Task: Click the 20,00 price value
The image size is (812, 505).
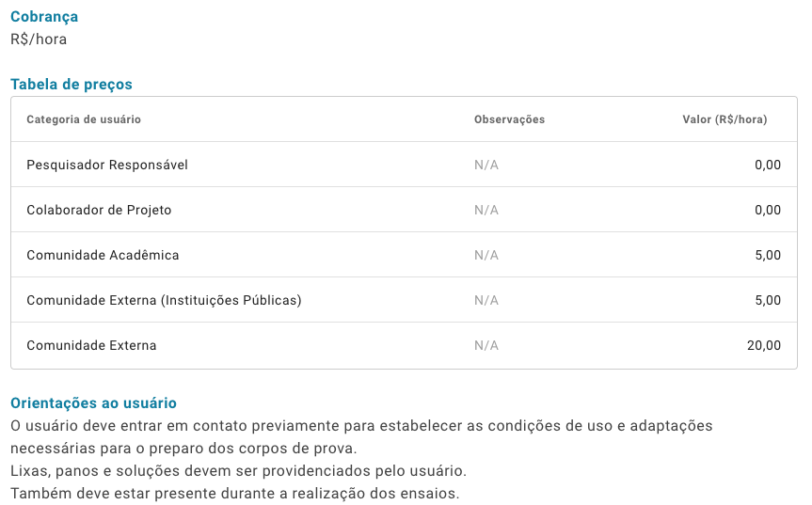Action: (x=764, y=345)
